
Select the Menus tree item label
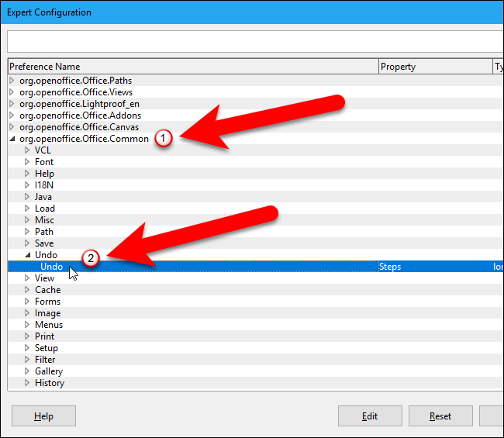49,325
